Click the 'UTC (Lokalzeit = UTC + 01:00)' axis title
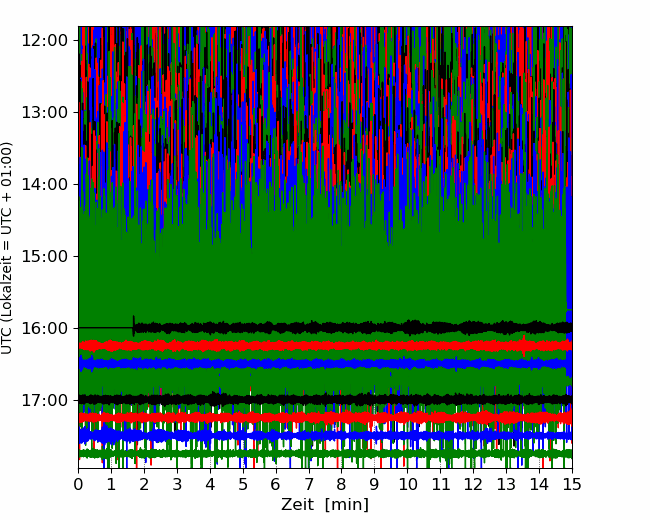This screenshot has height=520, width=650. tap(7, 248)
